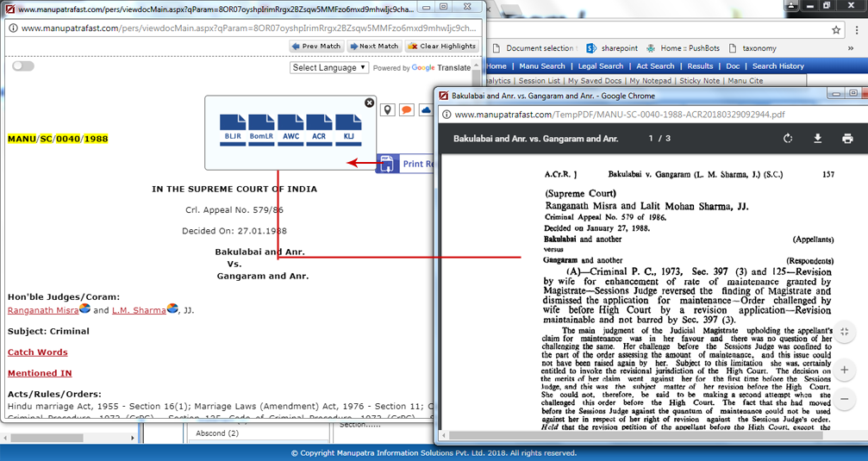The width and height of the screenshot is (868, 461).
Task: Print the PDF document
Action: [847, 139]
